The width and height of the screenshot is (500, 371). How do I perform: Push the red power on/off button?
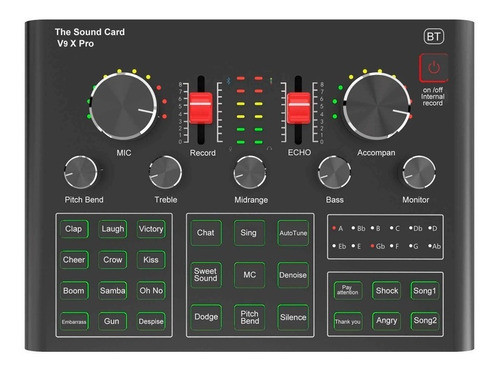(433, 68)
